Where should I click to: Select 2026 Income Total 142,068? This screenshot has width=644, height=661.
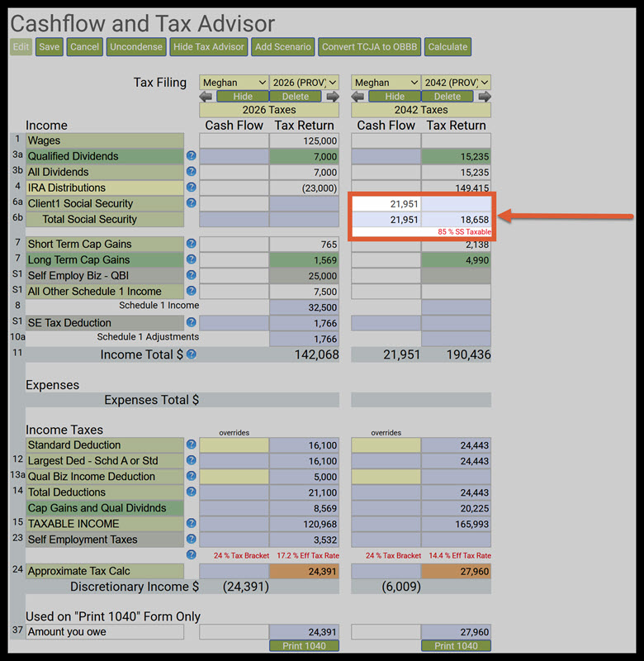[316, 354]
